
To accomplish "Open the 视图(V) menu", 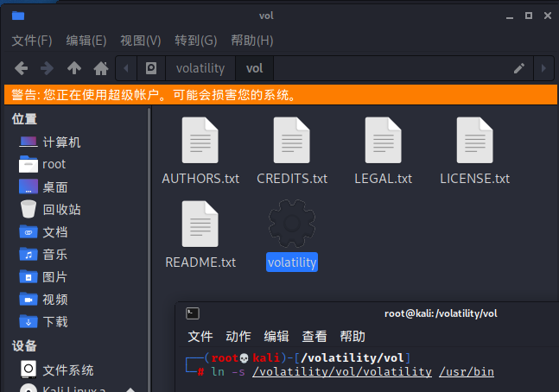I will (141, 41).
